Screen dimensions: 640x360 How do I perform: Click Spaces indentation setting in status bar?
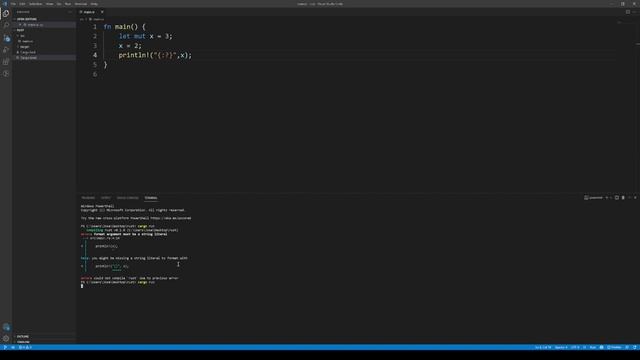(x=561, y=347)
